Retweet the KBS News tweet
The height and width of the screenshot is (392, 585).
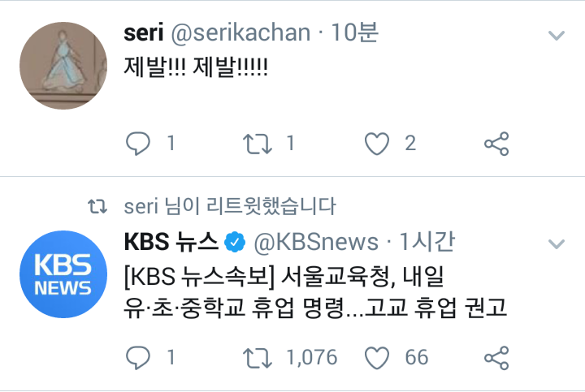coord(258,357)
